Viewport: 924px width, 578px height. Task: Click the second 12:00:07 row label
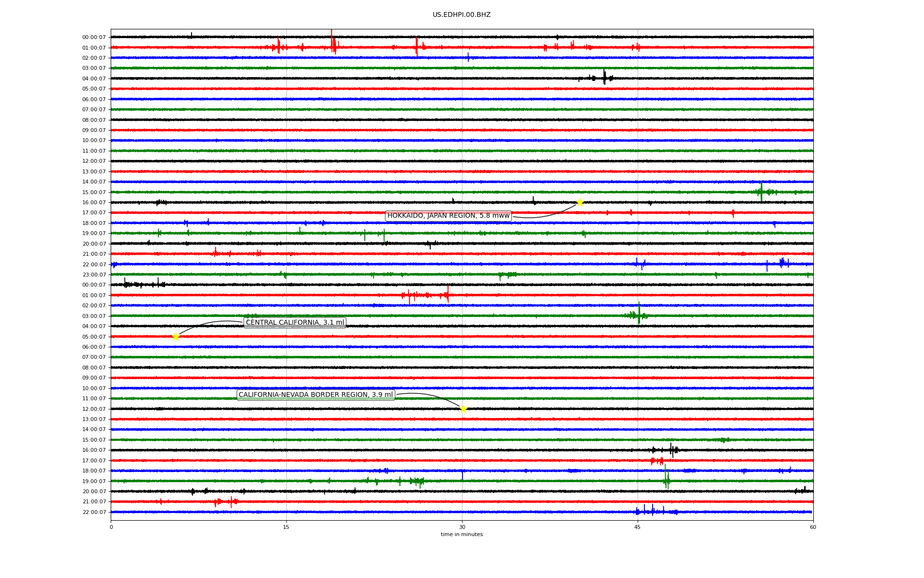94,409
